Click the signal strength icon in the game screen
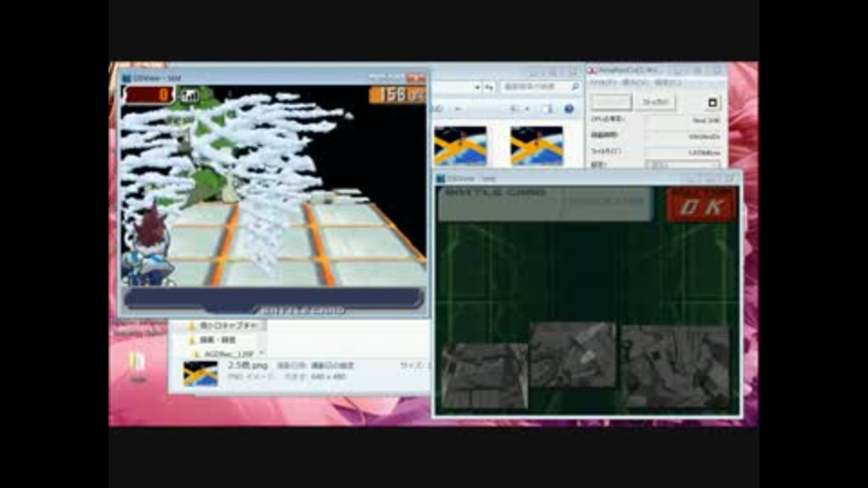The image size is (868, 488). tap(190, 96)
